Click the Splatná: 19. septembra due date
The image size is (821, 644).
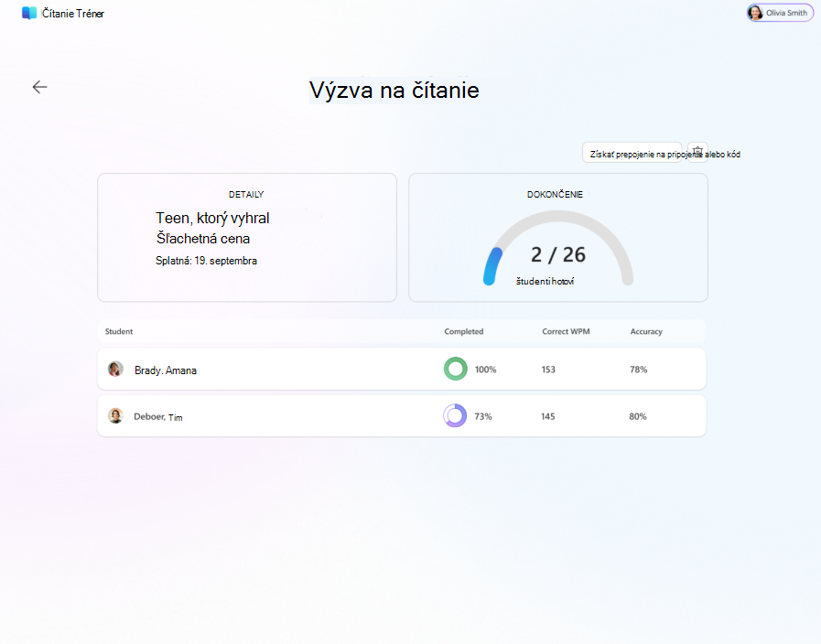coord(206,261)
